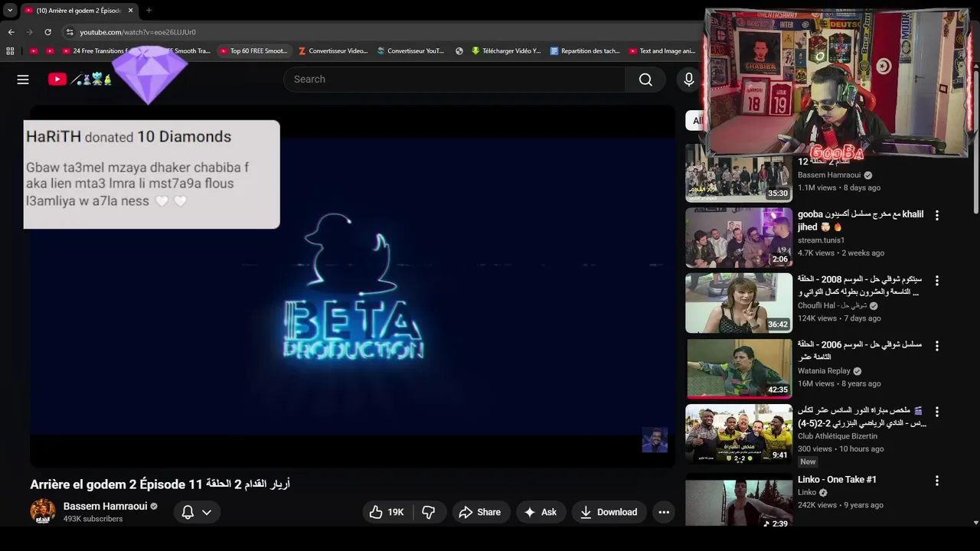Viewport: 980px width, 551px height.
Task: Open options for gooba khalil jihed video
Action: [936, 216]
